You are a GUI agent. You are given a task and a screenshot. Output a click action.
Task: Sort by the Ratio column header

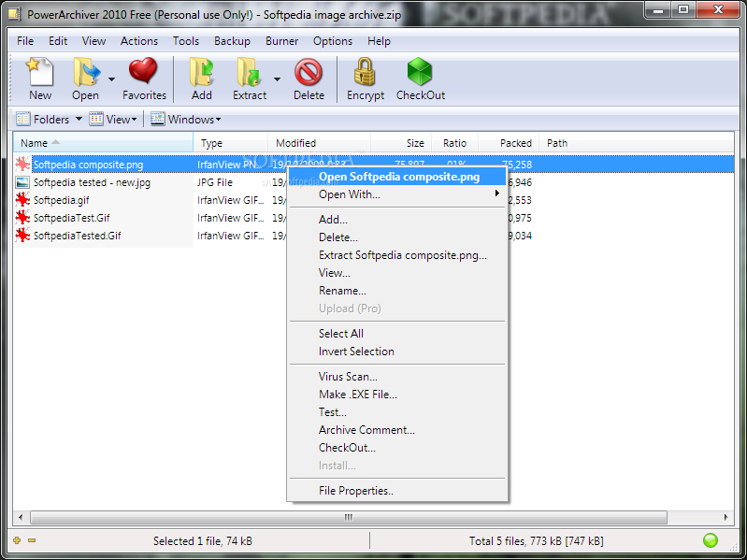[x=454, y=143]
